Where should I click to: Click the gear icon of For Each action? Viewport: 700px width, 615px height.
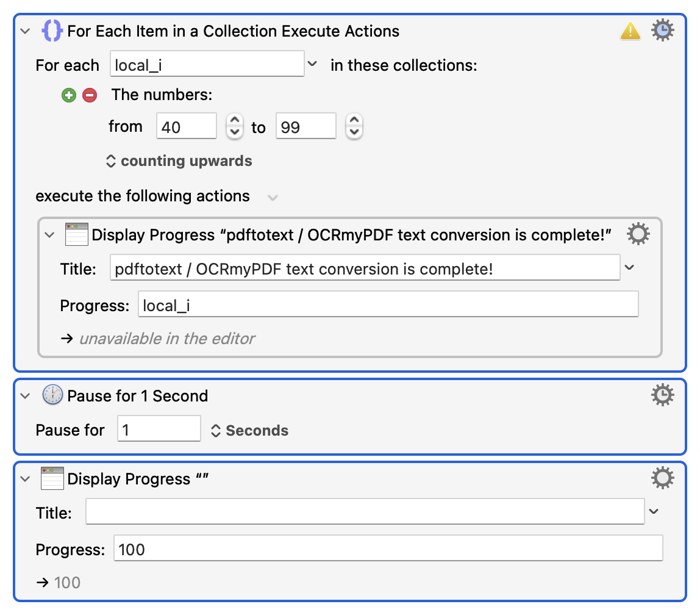663,30
